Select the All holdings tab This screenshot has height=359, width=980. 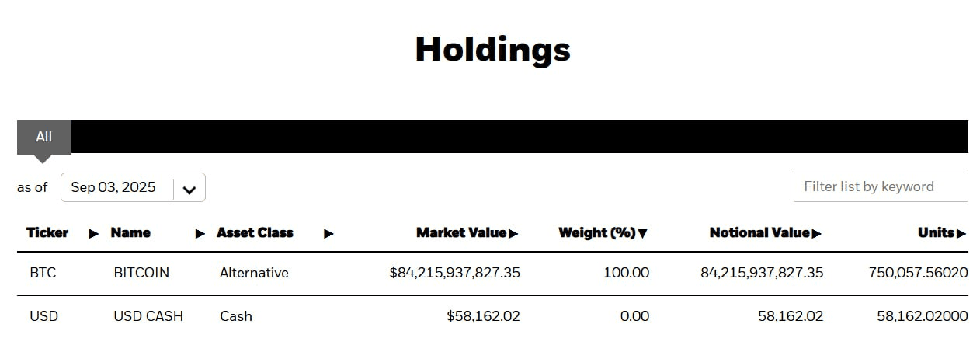[44, 137]
